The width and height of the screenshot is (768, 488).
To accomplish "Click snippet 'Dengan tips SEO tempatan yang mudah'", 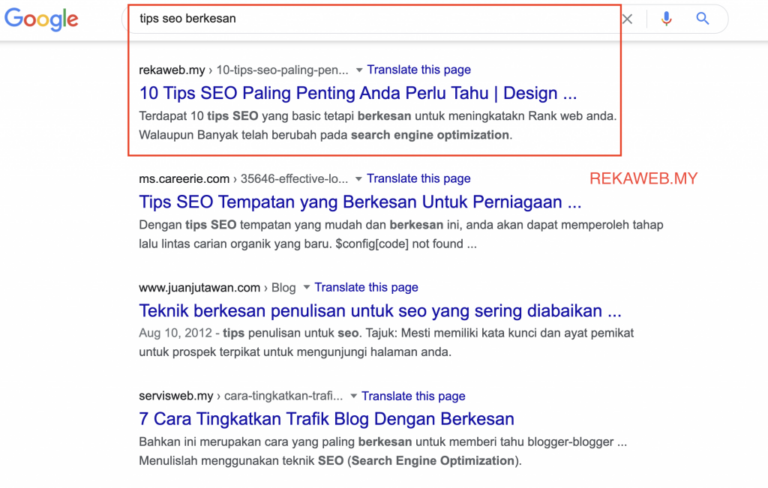I will click(x=401, y=234).
